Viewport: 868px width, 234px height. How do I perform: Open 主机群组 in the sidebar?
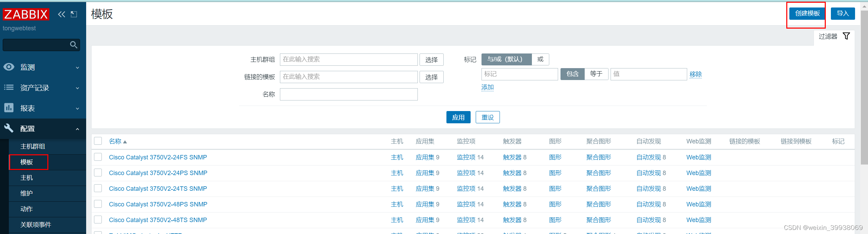(x=33, y=146)
